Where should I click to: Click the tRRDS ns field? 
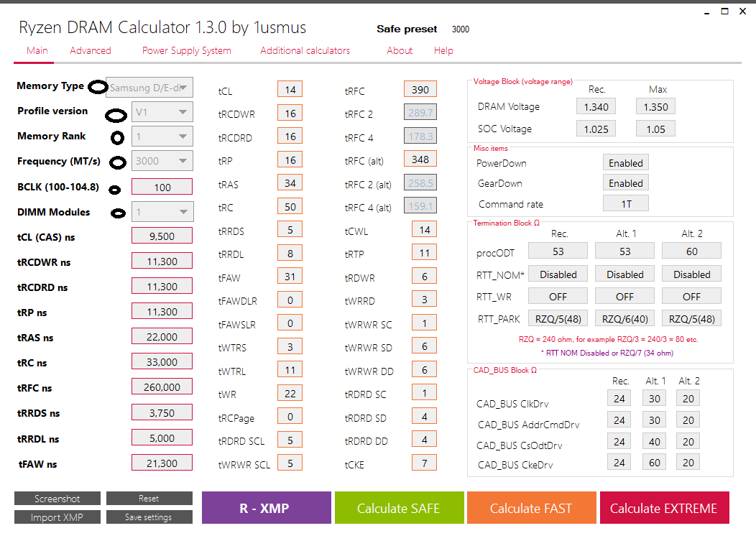pyautogui.click(x=162, y=412)
